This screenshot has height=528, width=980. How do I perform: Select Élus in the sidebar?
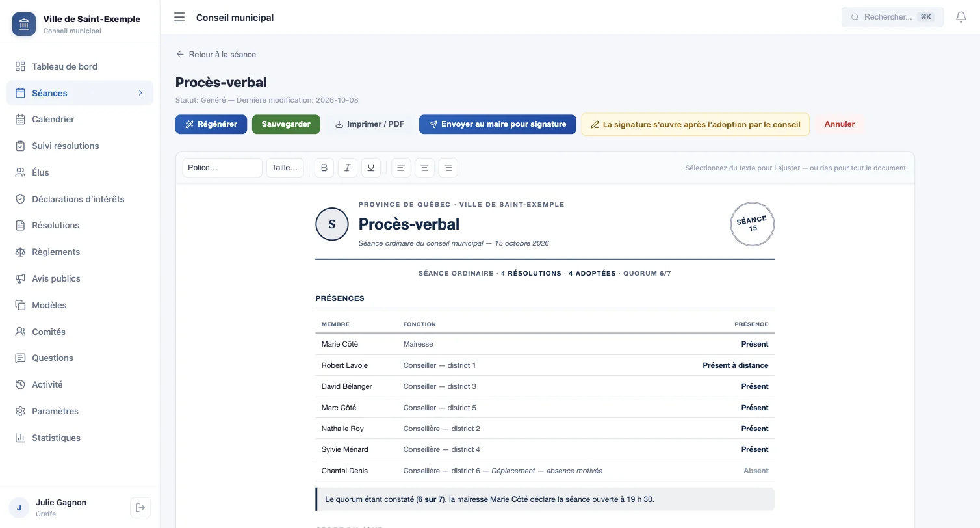click(x=80, y=172)
